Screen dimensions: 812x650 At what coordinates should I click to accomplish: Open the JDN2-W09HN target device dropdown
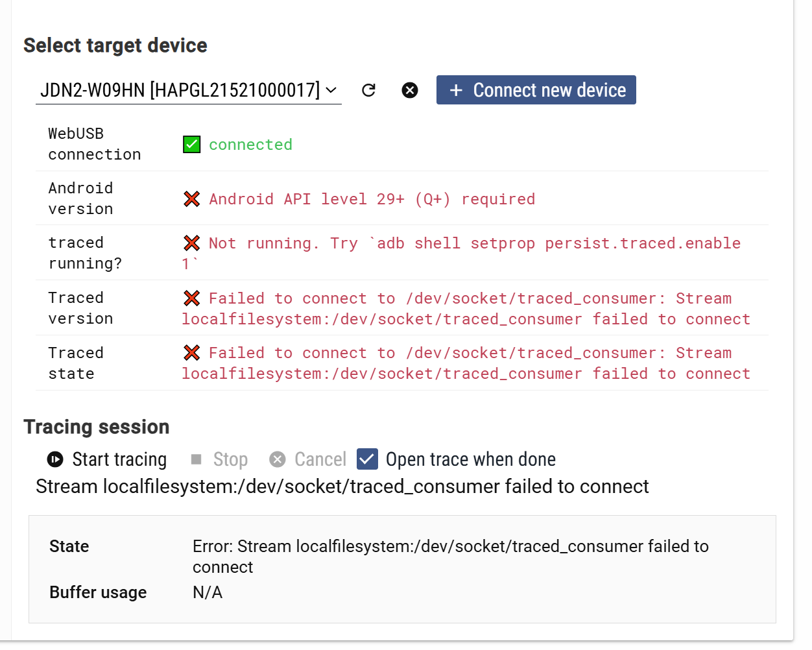click(180, 90)
